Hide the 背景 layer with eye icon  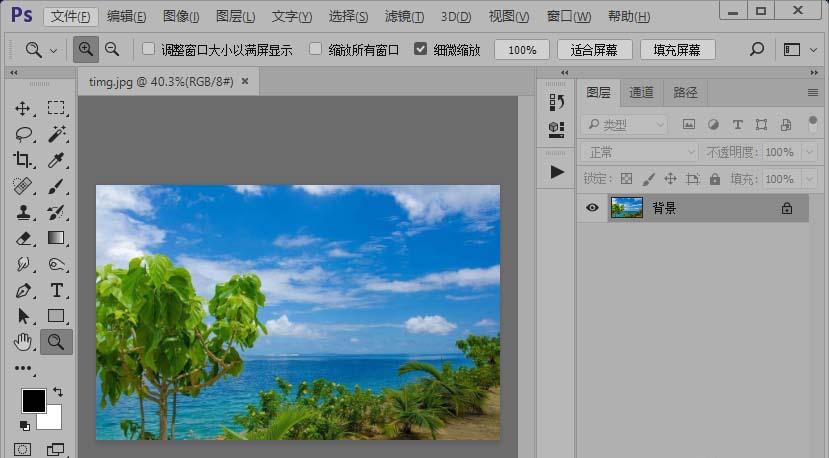[592, 208]
